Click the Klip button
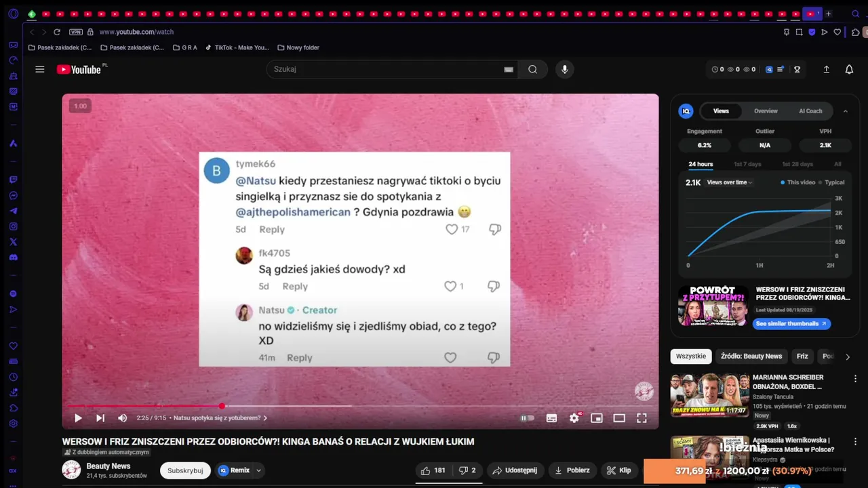868x488 pixels. click(618, 470)
